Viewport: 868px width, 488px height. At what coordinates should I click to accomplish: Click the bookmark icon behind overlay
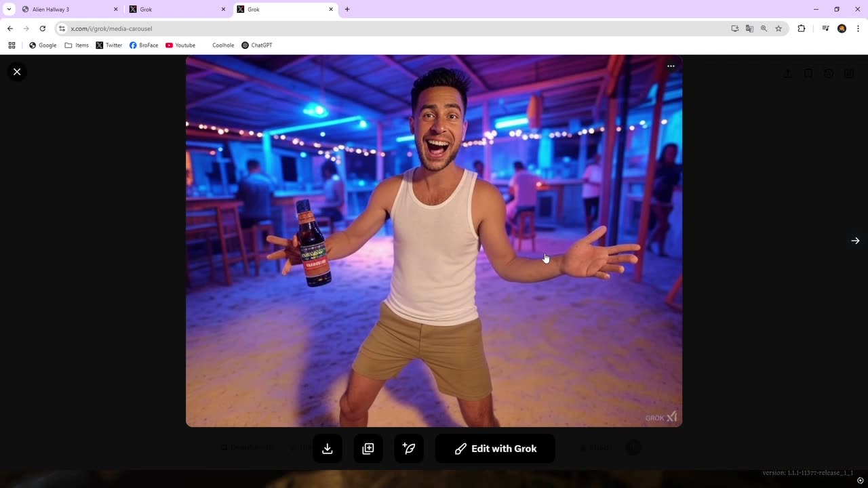click(x=808, y=73)
